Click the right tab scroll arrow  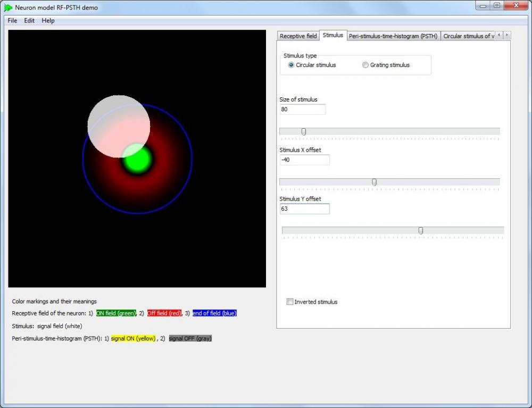(506, 35)
